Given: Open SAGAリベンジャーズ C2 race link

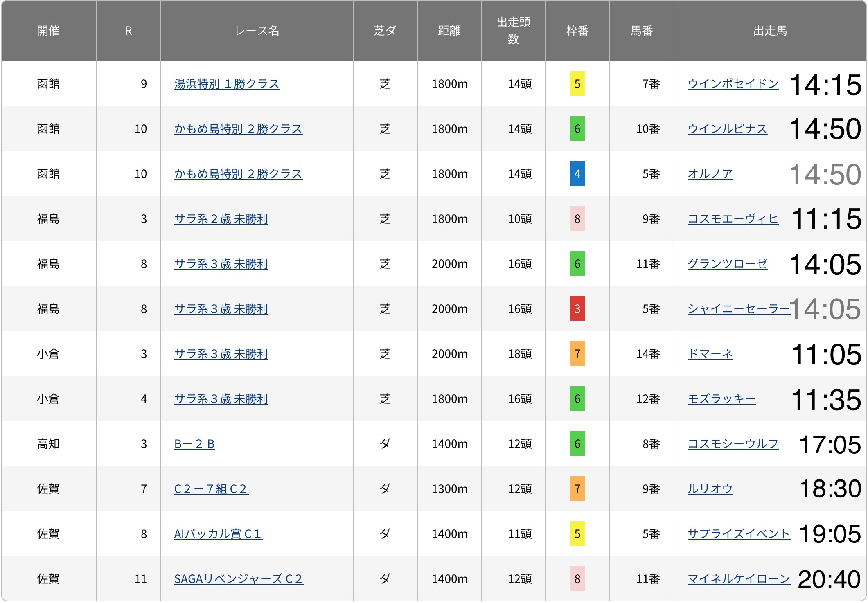Looking at the screenshot, I should click(239, 579).
